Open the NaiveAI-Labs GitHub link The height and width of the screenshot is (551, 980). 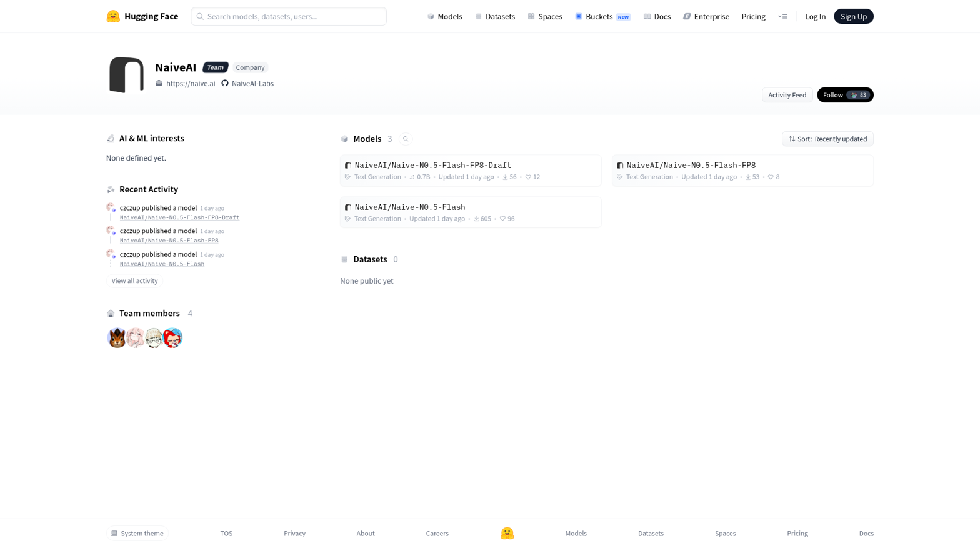(247, 83)
